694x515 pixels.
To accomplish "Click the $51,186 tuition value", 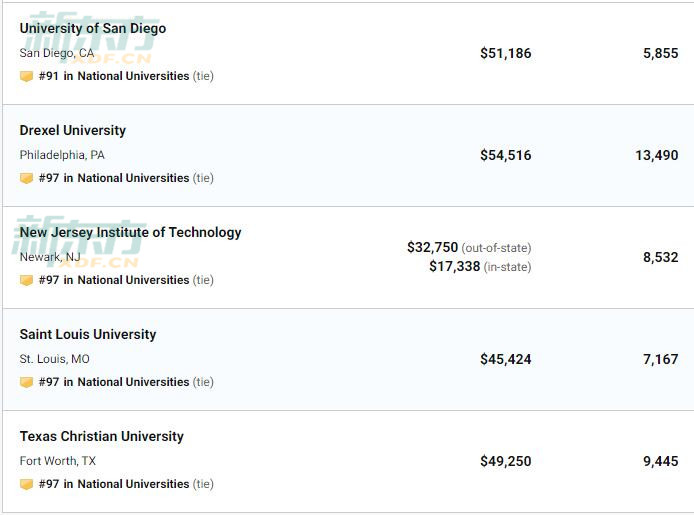I will click(x=505, y=53).
